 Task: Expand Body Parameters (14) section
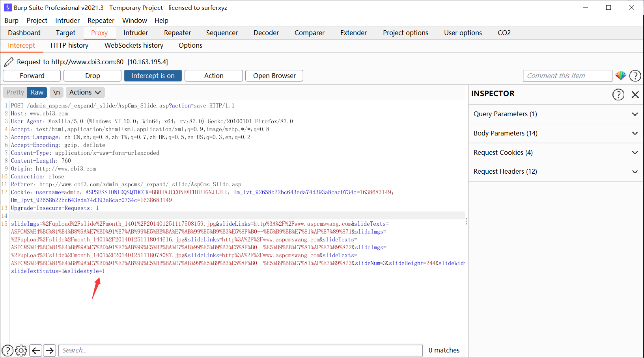pyautogui.click(x=556, y=134)
